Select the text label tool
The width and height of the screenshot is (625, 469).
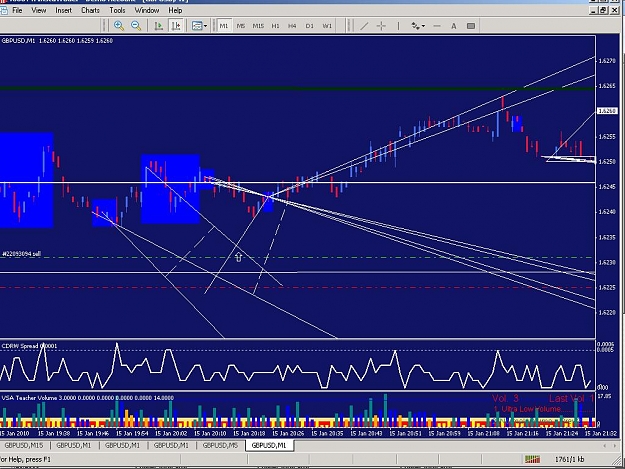(471, 26)
